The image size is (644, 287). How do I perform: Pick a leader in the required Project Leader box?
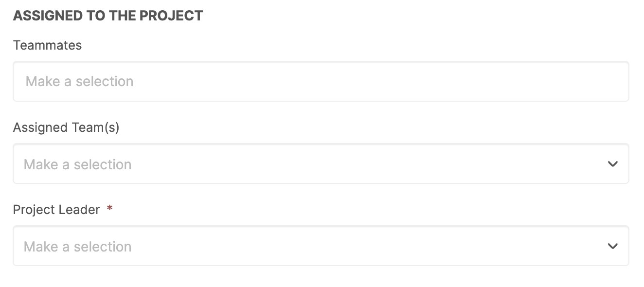(321, 246)
